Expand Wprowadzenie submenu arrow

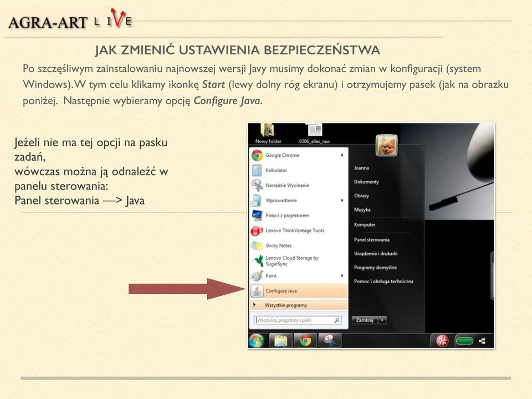click(x=342, y=201)
